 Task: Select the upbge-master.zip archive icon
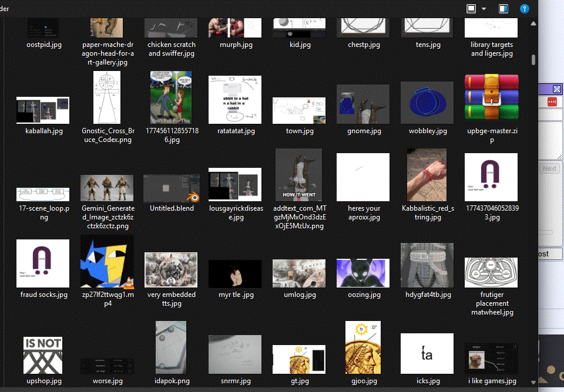click(x=491, y=97)
